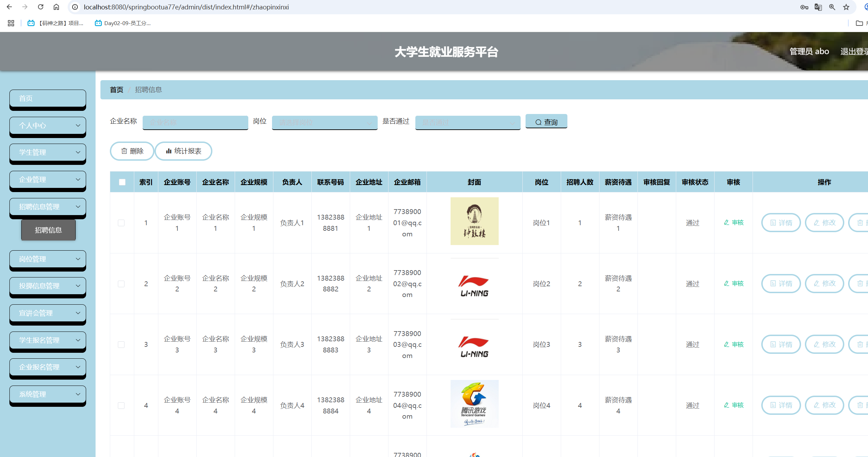
Task: Expand the 系统管理 menu
Action: pos(48,394)
